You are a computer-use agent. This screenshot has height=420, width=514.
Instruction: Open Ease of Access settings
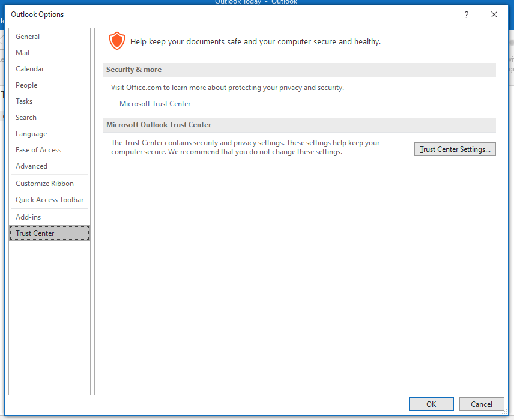pyautogui.click(x=49, y=150)
